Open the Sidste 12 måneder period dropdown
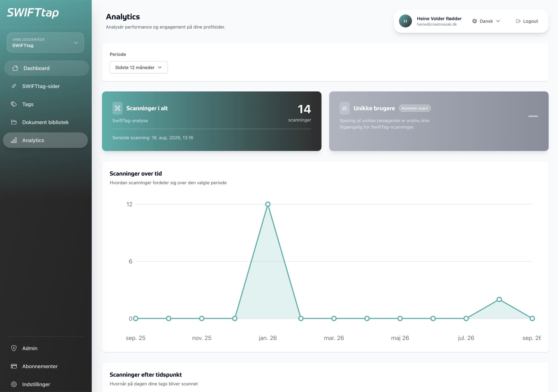 [139, 67]
